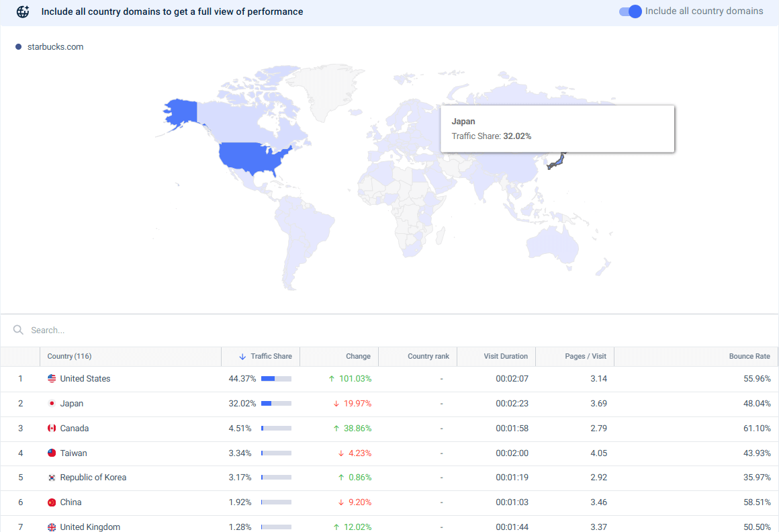
Task: Sort table by Visit Duration header
Action: pyautogui.click(x=505, y=357)
